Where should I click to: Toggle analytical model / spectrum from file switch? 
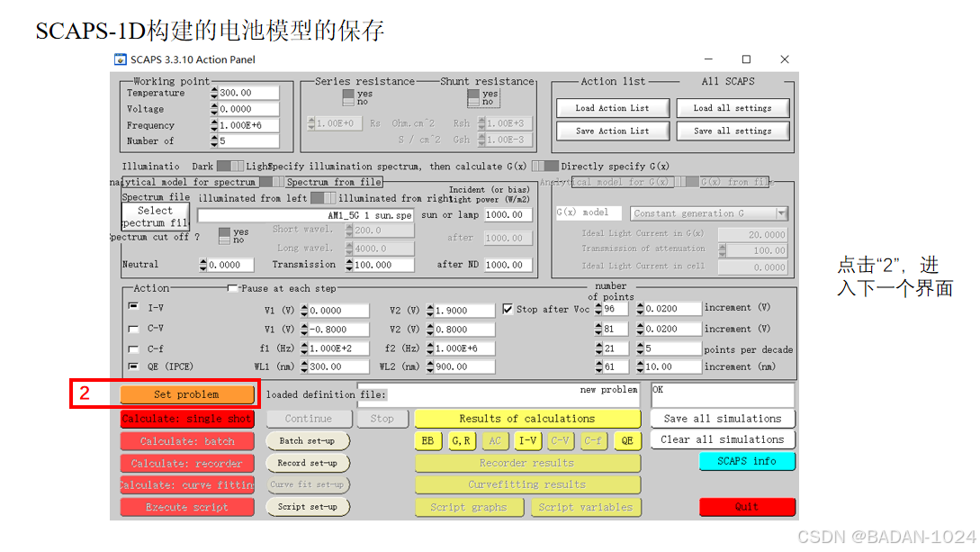[x=272, y=182]
